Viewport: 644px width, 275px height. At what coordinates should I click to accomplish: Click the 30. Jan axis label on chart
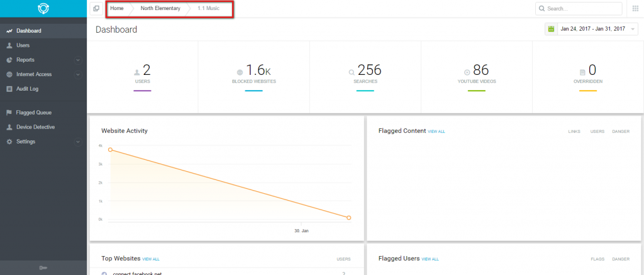click(x=301, y=231)
